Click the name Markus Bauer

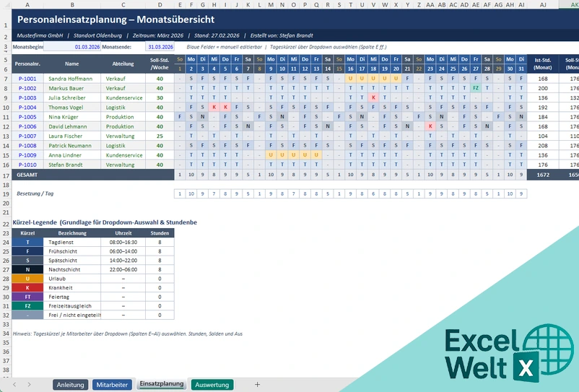tap(66, 88)
